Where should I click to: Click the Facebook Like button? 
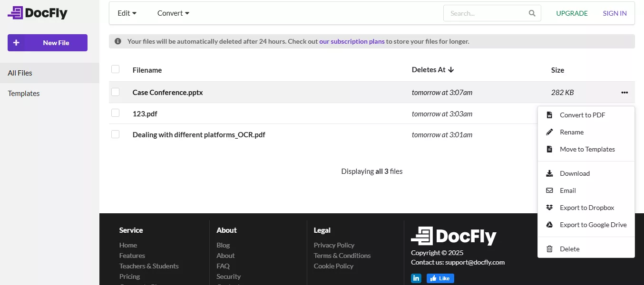pyautogui.click(x=440, y=278)
